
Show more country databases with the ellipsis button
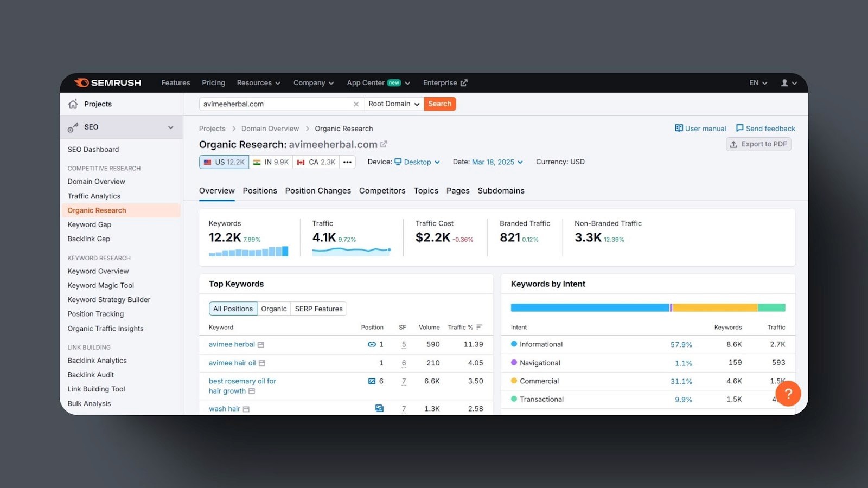347,162
